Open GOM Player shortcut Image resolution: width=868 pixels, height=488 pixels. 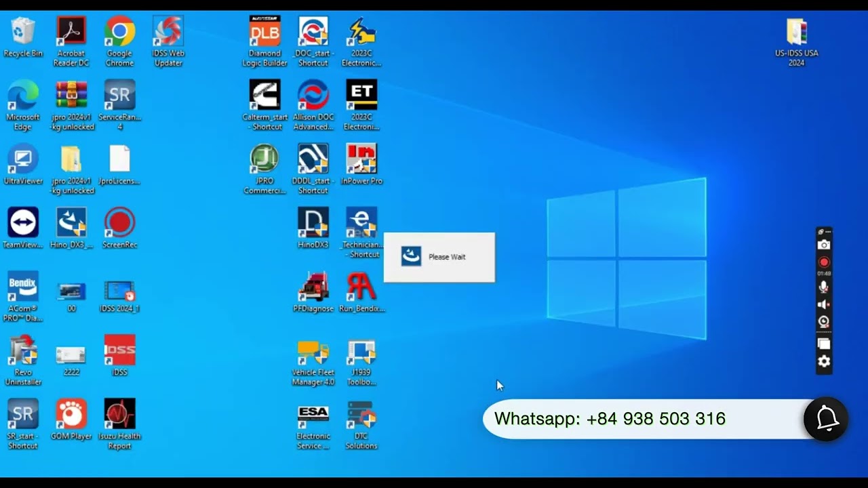click(71, 420)
